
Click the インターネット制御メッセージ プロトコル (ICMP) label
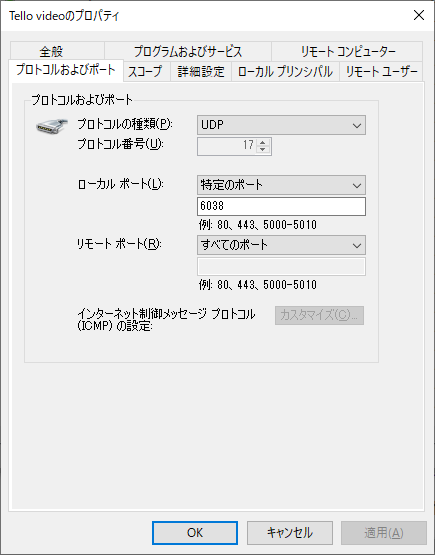click(x=166, y=320)
